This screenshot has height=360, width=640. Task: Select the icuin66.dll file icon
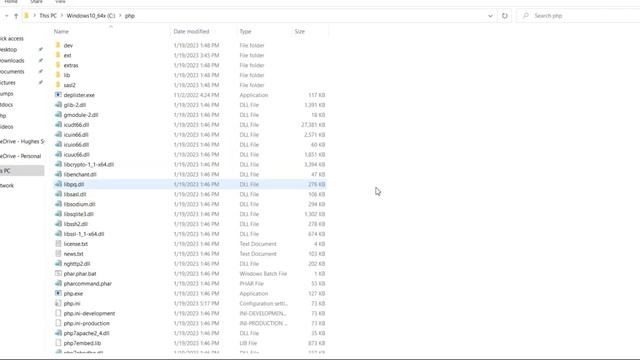click(58, 135)
